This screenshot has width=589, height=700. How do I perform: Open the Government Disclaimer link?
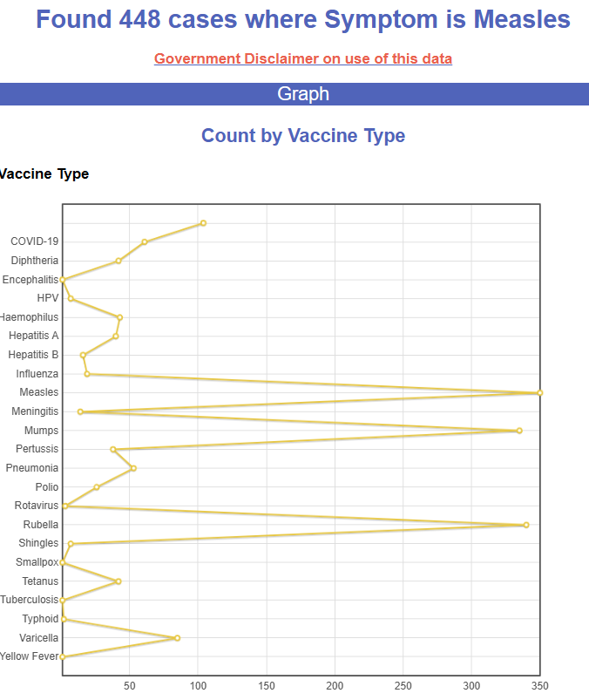302,58
